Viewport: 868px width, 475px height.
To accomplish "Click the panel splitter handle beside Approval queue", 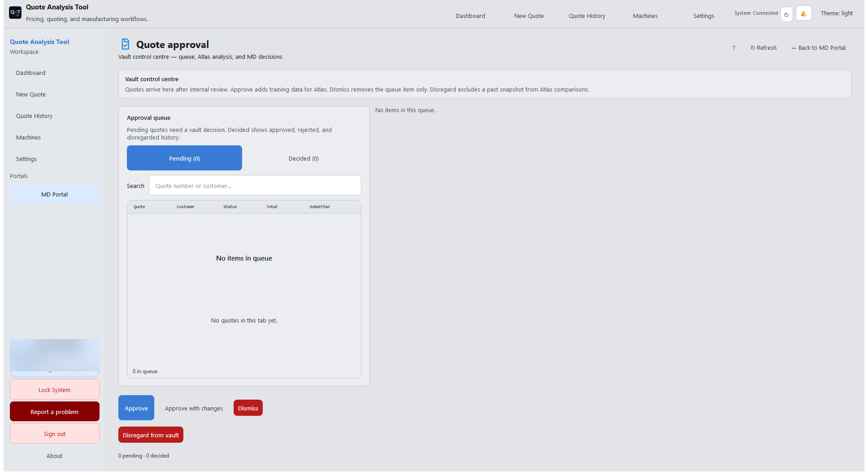I will pyautogui.click(x=374, y=247).
